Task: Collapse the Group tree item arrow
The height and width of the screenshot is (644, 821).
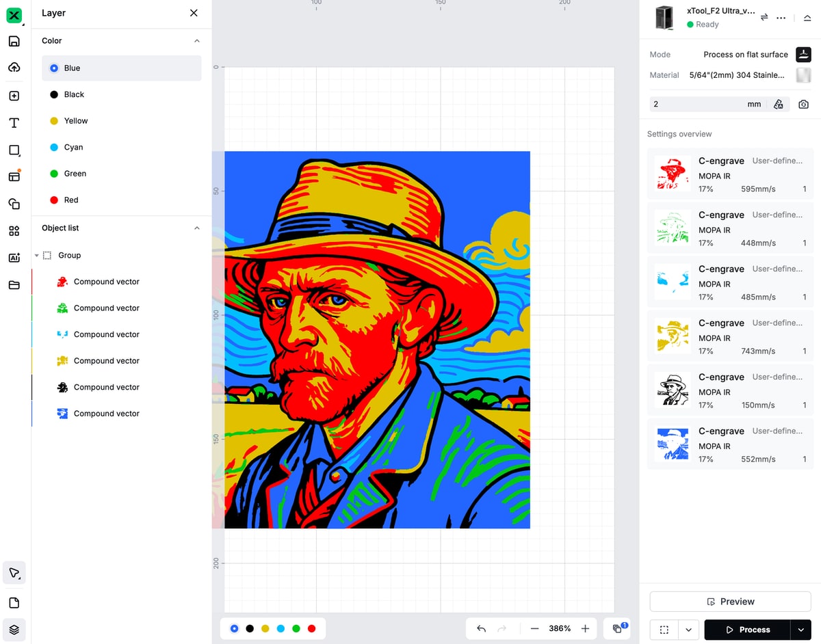Action: [x=37, y=256]
